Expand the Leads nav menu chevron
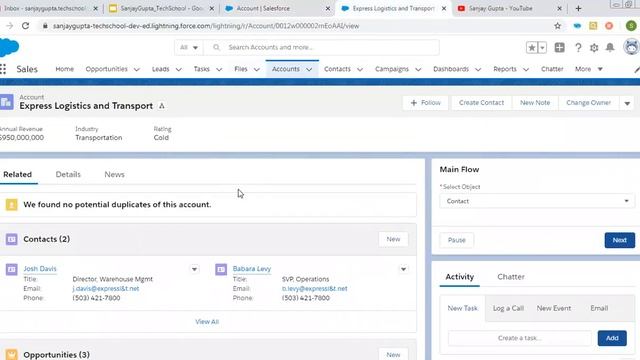Viewport: 640px width, 360px height. pos(179,69)
